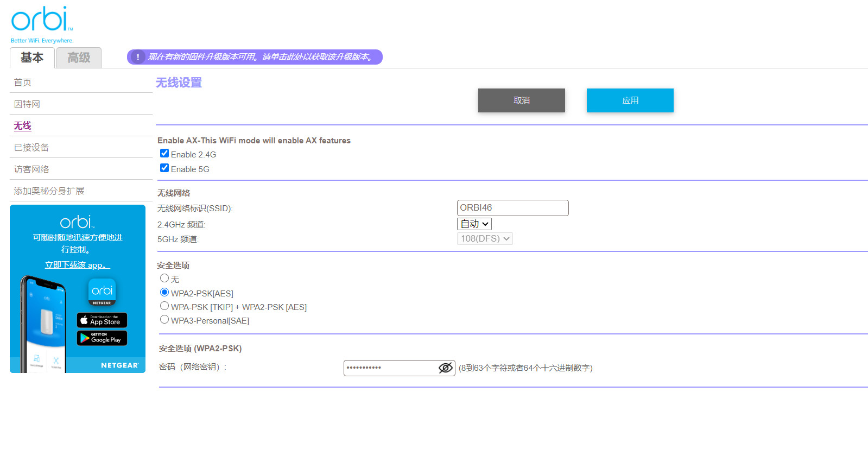Select the WPA3-Personal[SAE] radio button
This screenshot has width=868, height=449.
point(164,319)
